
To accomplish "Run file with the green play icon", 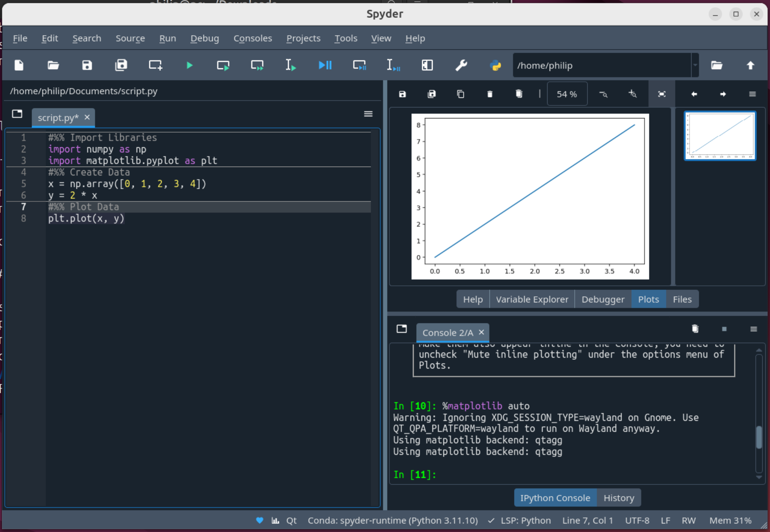I will 189,65.
